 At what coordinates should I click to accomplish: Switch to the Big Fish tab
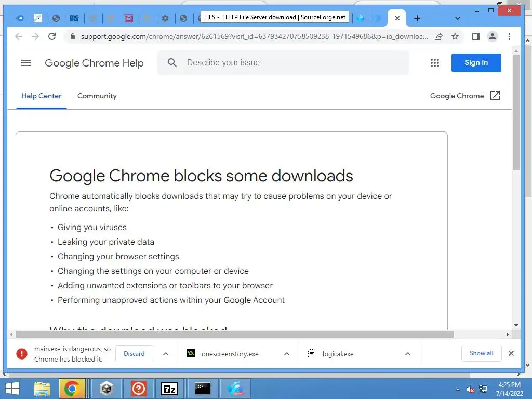coord(74,18)
